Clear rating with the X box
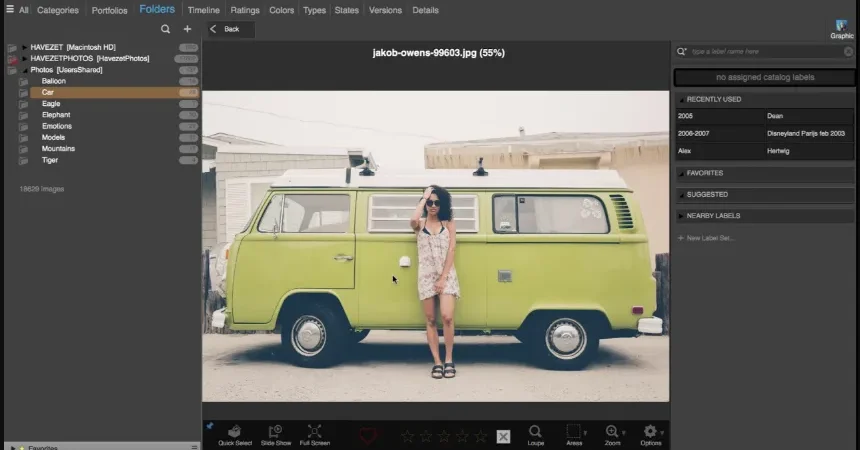Screen dimensions: 860x450 tap(503, 436)
